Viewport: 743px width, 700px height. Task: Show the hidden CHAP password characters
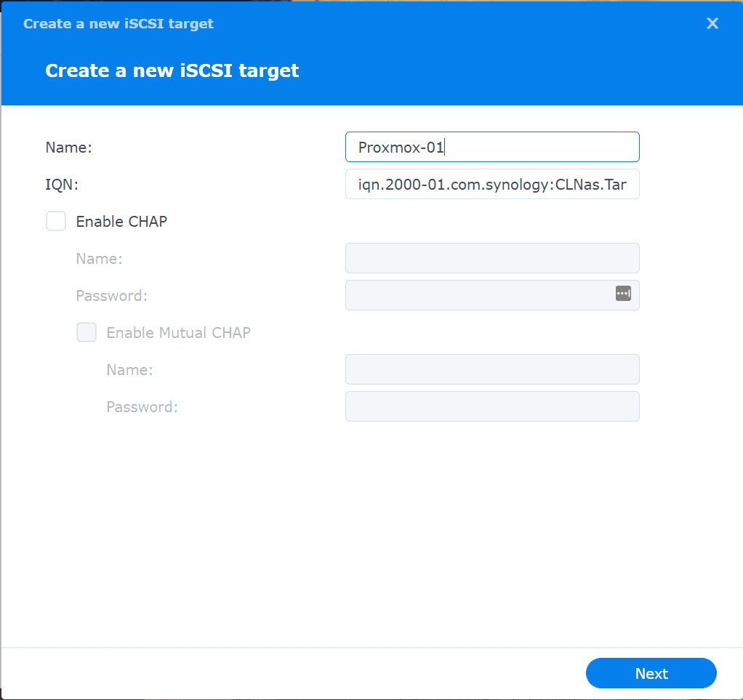[623, 294]
